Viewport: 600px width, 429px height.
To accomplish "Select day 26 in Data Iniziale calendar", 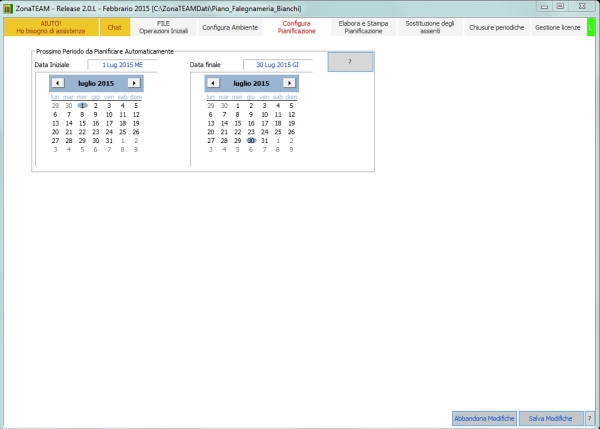I will 136,132.
